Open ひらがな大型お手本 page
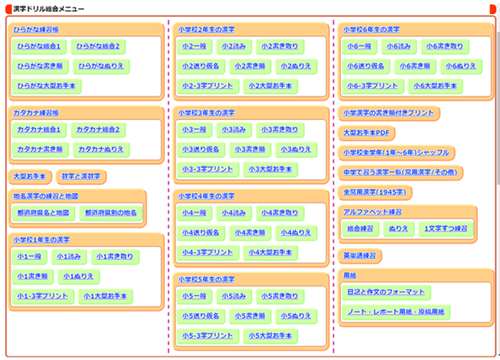This screenshot has height=360, width=500. click(x=46, y=86)
